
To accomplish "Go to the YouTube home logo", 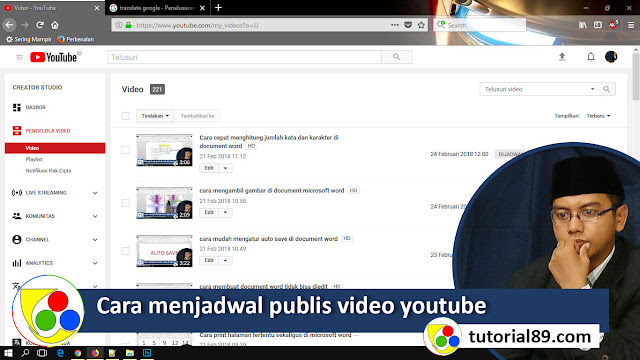I will [x=54, y=57].
